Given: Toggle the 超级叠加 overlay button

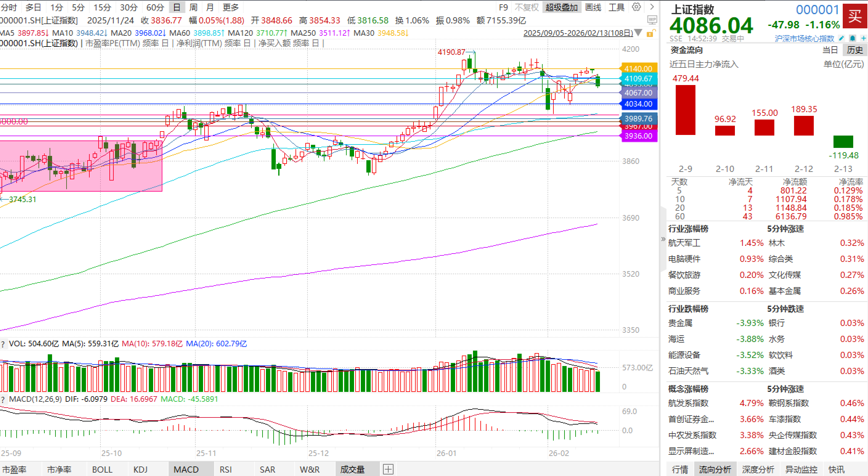Looking at the screenshot, I should point(561,7).
